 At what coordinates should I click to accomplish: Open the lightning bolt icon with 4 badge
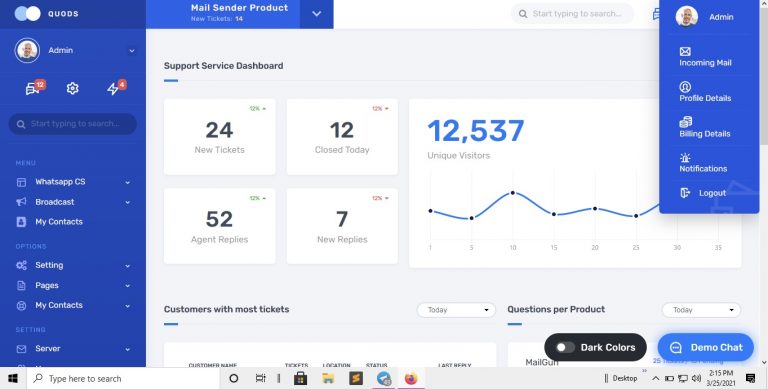[x=114, y=88]
